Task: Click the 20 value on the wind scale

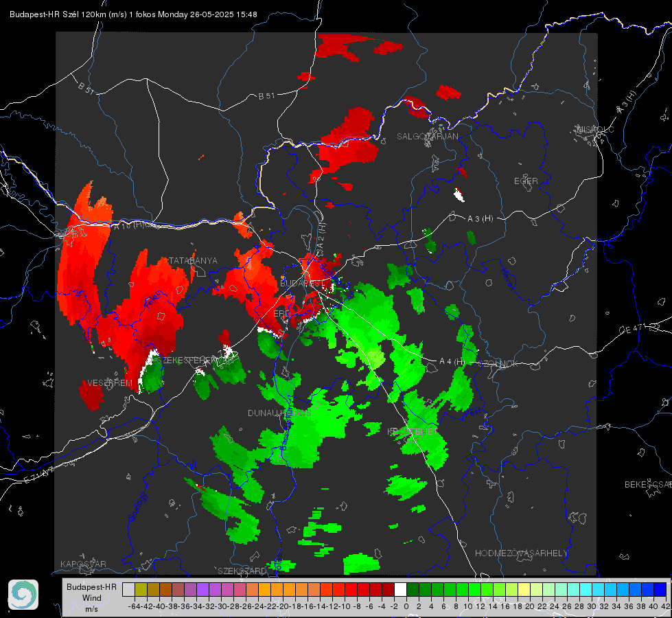Action: (530, 606)
